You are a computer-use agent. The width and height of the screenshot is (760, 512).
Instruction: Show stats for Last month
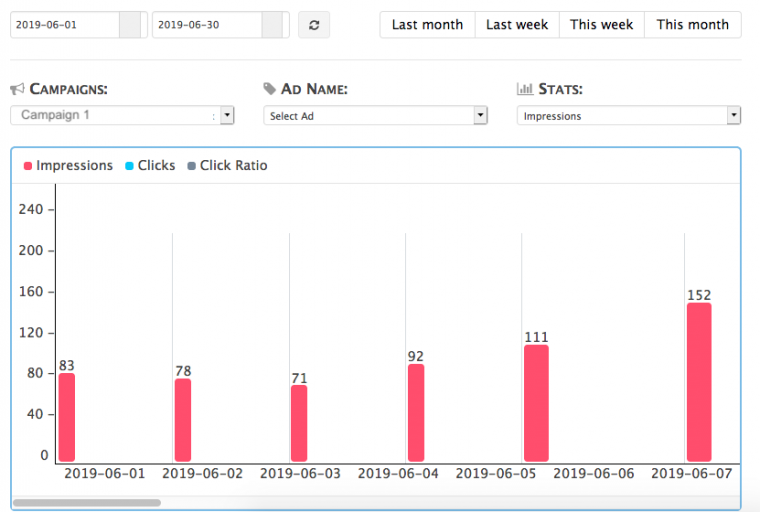(427, 25)
